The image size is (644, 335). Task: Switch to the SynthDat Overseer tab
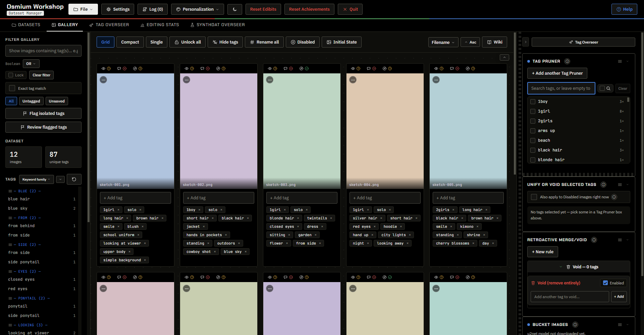tap(218, 25)
